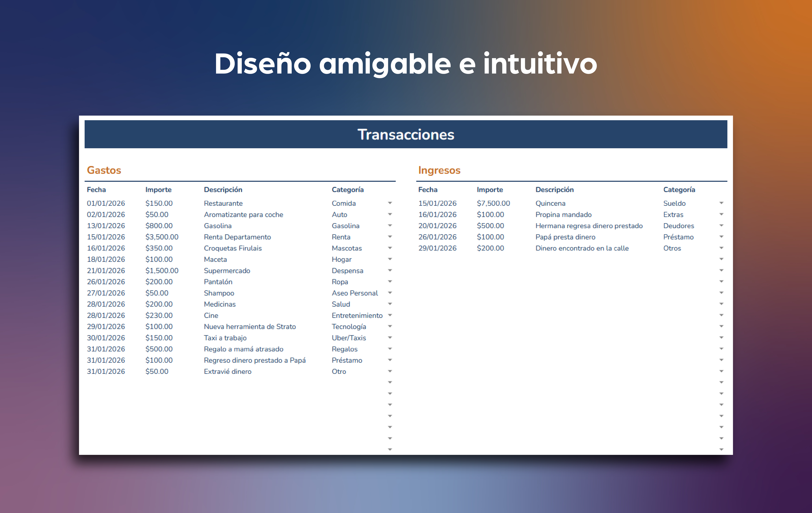Image resolution: width=812 pixels, height=513 pixels.
Task: Open category dropdown for Restaurante row
Action: 390,203
